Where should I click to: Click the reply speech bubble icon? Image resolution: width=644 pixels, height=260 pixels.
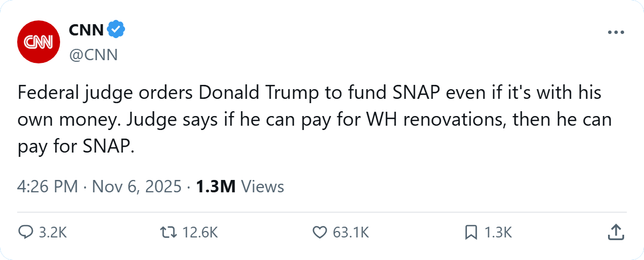(26, 232)
